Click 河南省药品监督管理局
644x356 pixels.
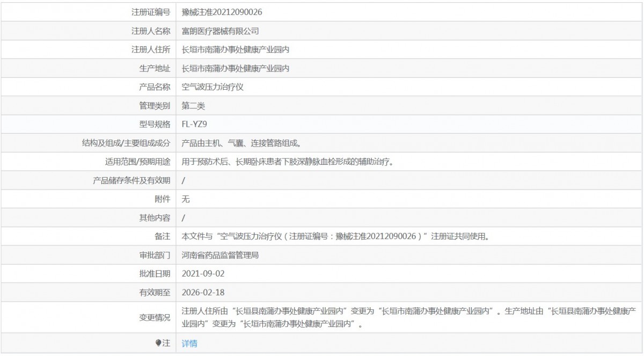[x=221, y=255]
